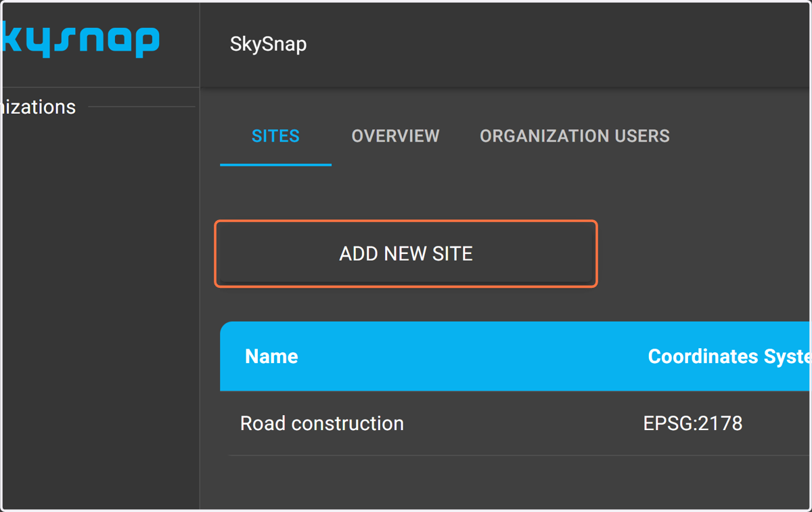This screenshot has height=512, width=812.
Task: Select the Organizations sidebar heading
Action: point(38,107)
